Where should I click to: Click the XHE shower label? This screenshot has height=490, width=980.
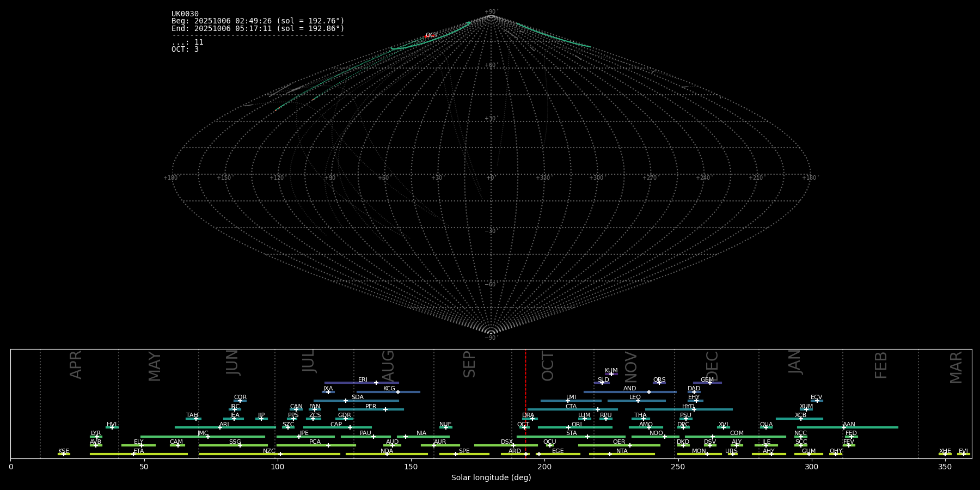945,451
